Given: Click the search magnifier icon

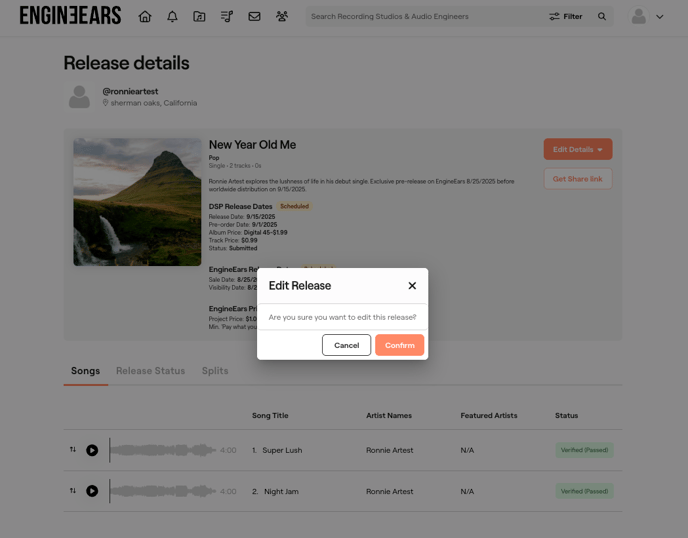Looking at the screenshot, I should tap(602, 17).
